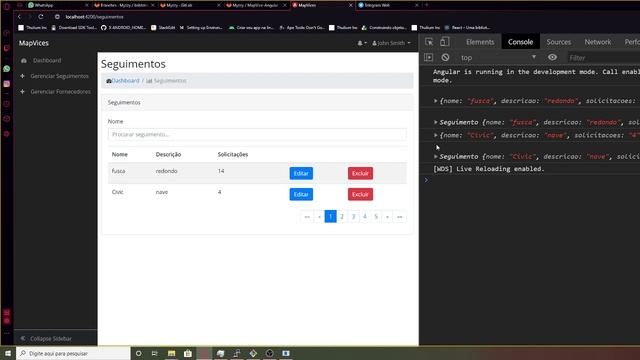
Task: Go to the previous pagination page arrow
Action: point(319,216)
